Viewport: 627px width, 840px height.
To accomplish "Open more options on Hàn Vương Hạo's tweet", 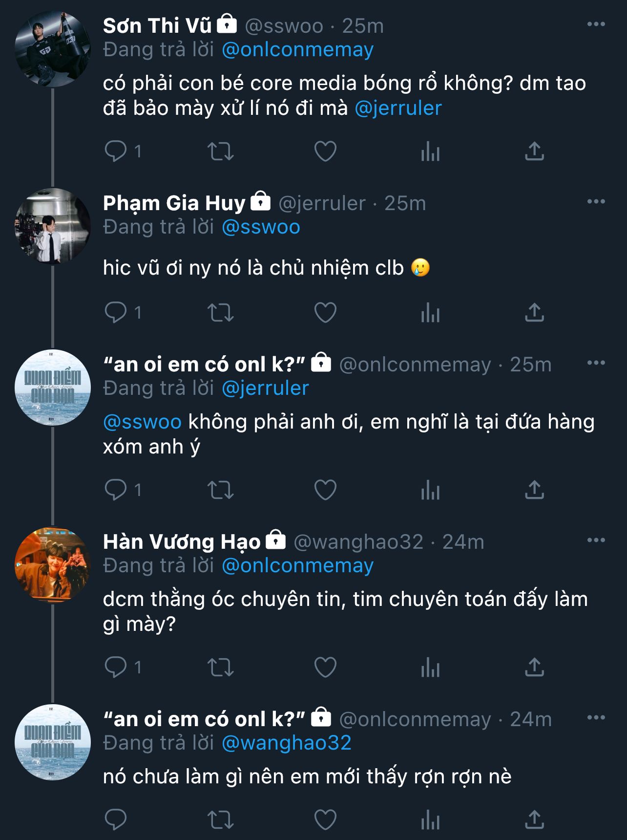I will (596, 540).
